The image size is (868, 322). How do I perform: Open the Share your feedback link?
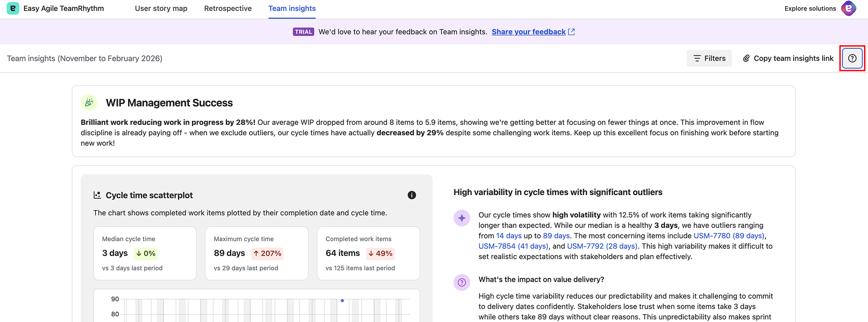[x=529, y=32]
